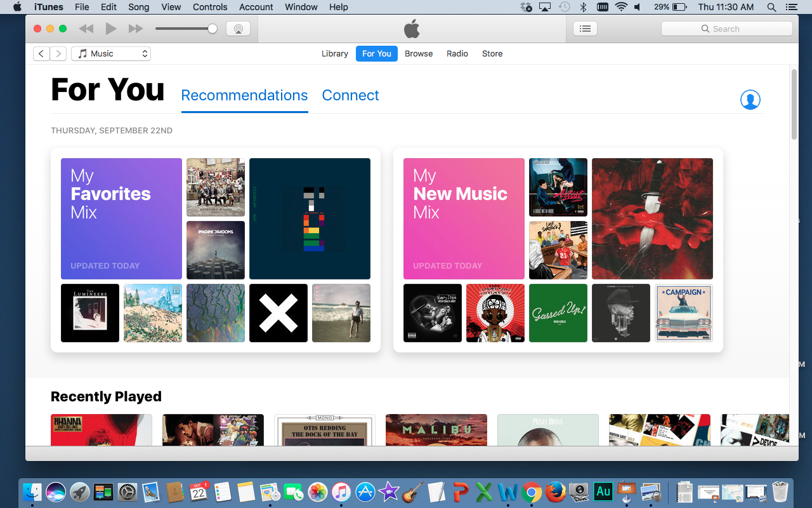Go forward with the right chevron button
This screenshot has width=812, height=508.
pyautogui.click(x=58, y=54)
